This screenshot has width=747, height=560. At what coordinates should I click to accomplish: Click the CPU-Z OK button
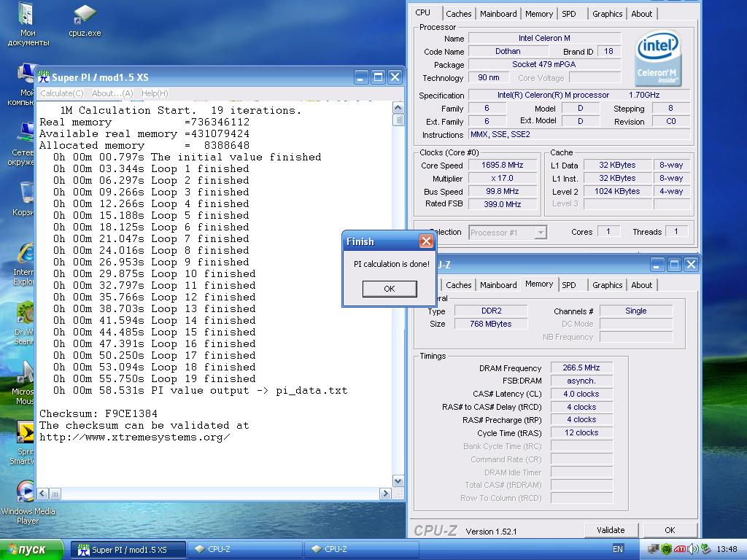[x=670, y=530]
